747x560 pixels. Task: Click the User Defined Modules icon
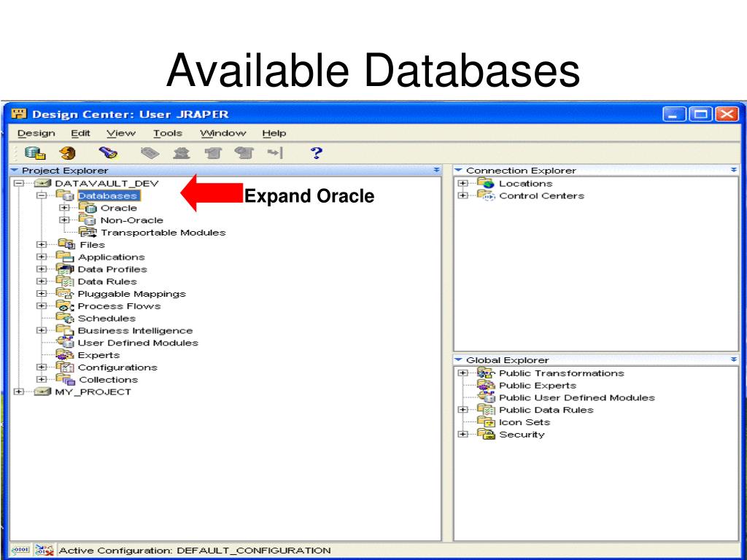pyautogui.click(x=65, y=343)
